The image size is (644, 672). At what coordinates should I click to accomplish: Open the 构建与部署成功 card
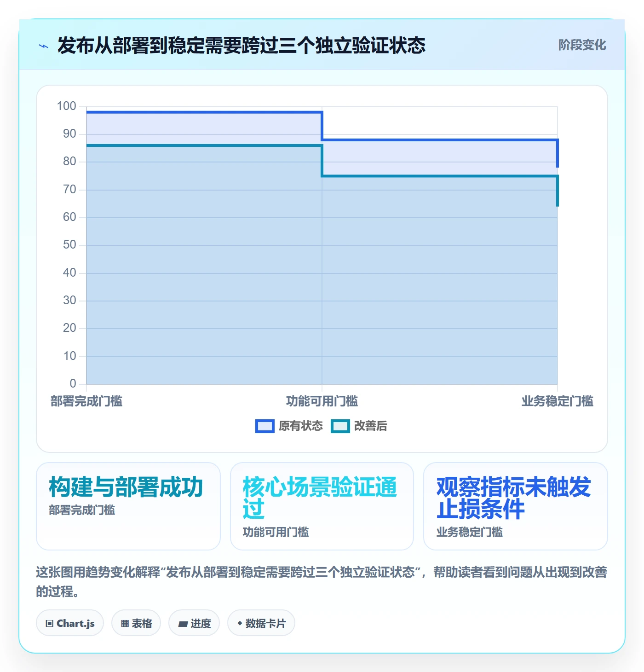click(x=128, y=506)
